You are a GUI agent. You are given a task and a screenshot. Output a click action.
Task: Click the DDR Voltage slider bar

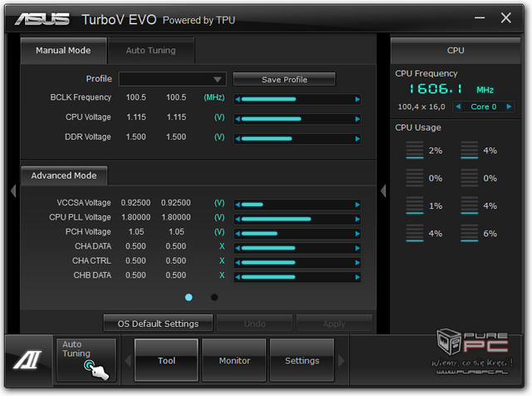click(x=298, y=139)
